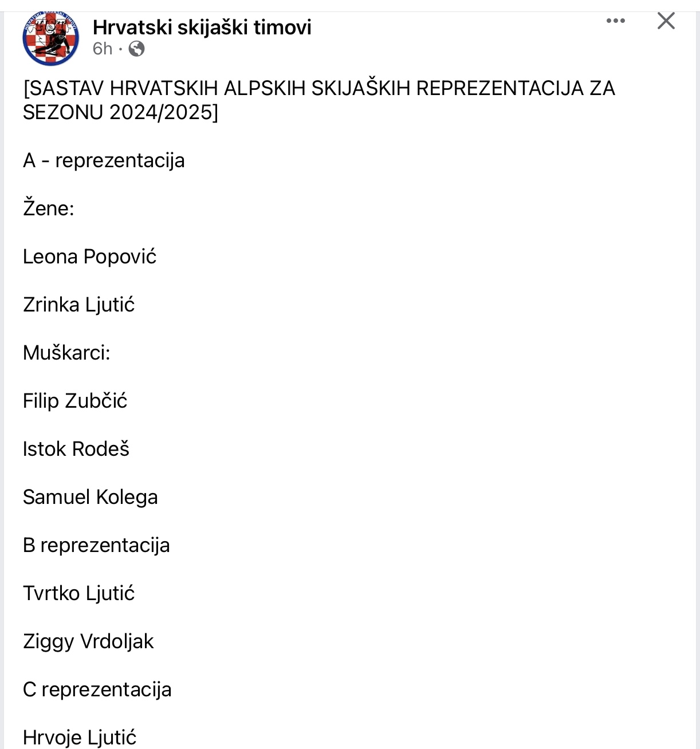Close the post with the X icon
The width and height of the screenshot is (700, 749).
[x=666, y=21]
